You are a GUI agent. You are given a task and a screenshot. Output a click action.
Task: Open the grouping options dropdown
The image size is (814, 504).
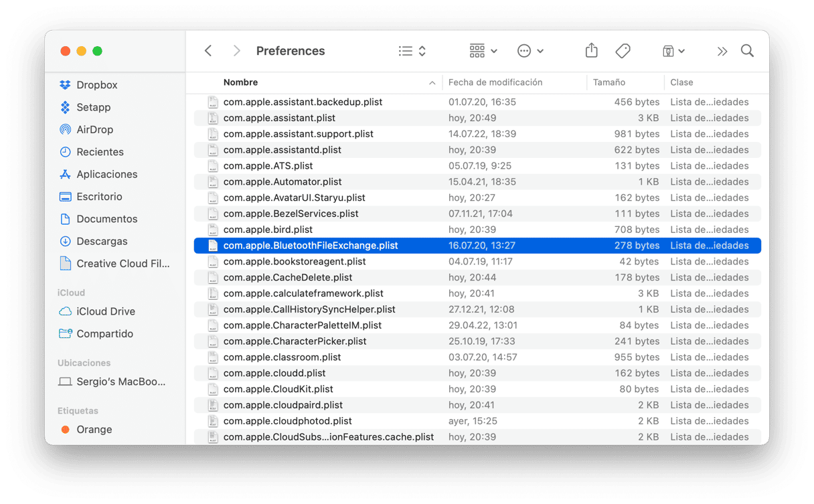pos(483,51)
